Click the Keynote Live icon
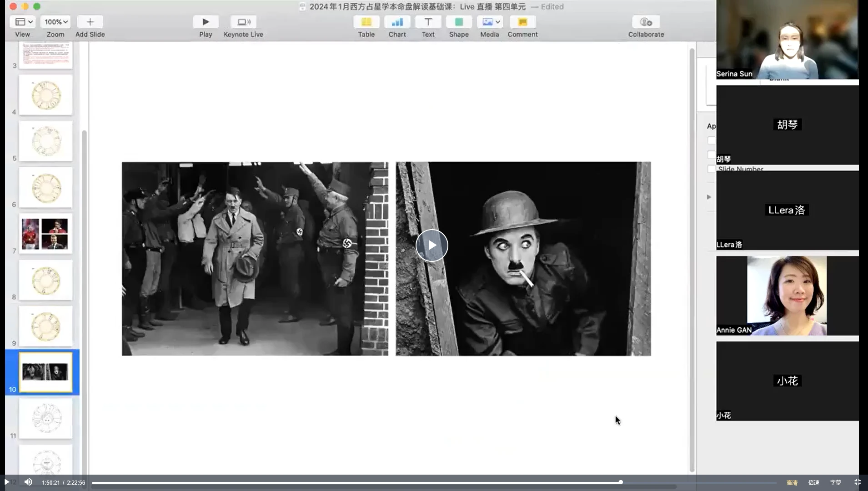Image resolution: width=868 pixels, height=491 pixels. [243, 22]
